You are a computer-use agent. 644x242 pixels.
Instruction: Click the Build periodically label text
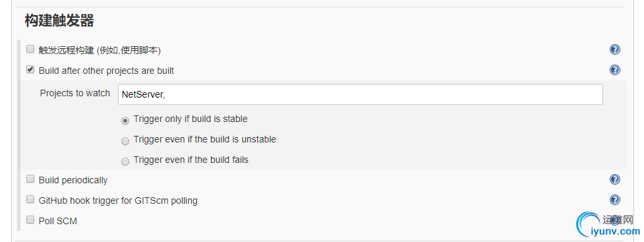pos(73,181)
